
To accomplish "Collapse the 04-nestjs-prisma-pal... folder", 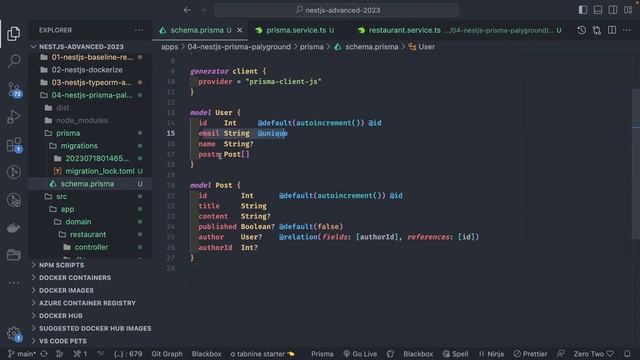I will click(x=91, y=95).
